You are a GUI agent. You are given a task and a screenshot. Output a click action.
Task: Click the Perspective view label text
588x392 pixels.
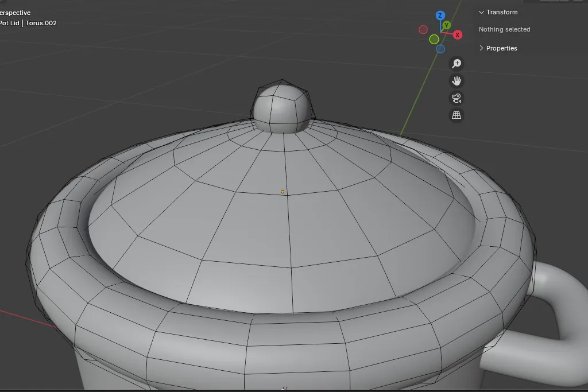click(15, 13)
